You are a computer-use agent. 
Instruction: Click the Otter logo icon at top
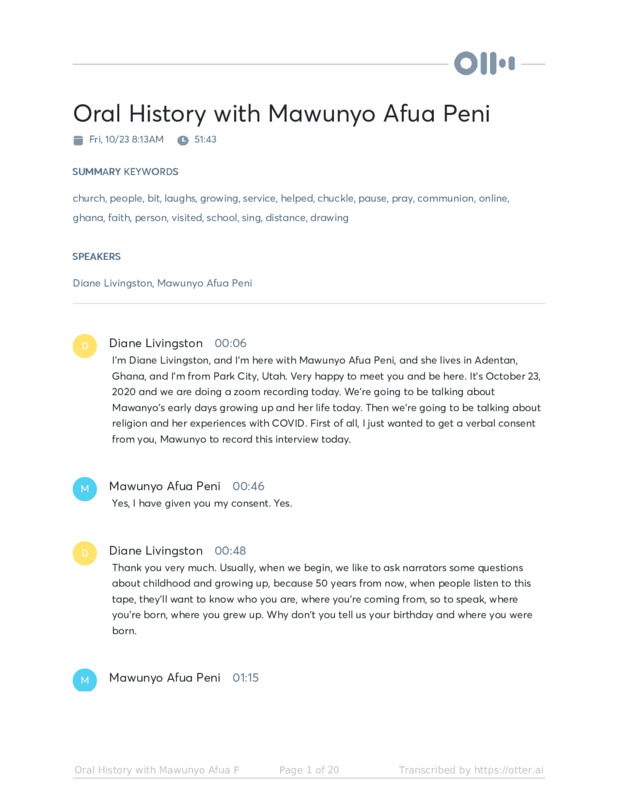[485, 64]
